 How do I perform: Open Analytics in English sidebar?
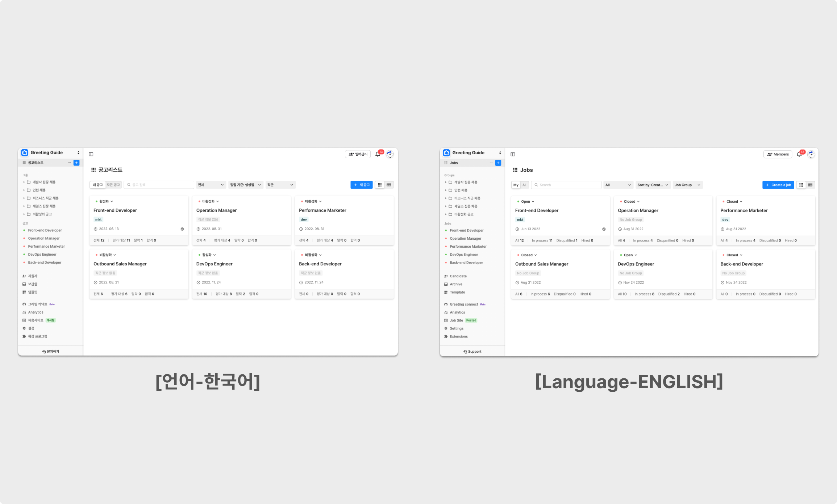(457, 312)
